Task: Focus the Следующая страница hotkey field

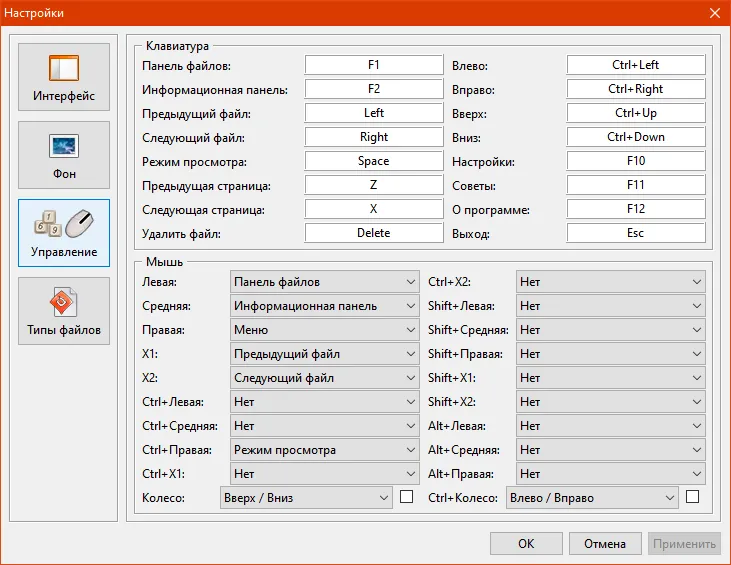Action: 374,209
